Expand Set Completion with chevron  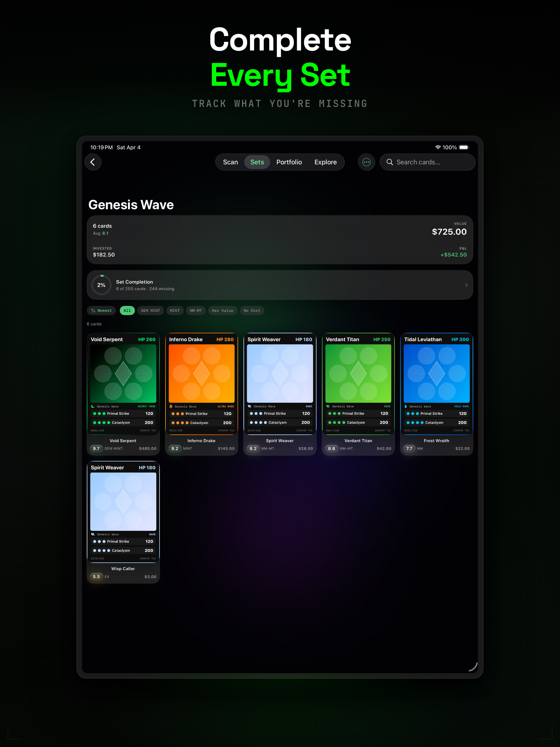(x=466, y=285)
